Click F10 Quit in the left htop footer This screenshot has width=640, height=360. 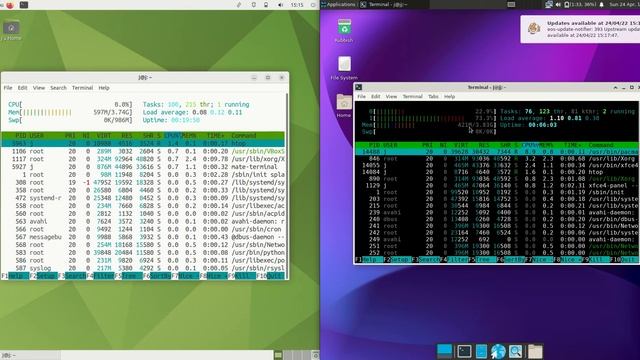pos(271,276)
